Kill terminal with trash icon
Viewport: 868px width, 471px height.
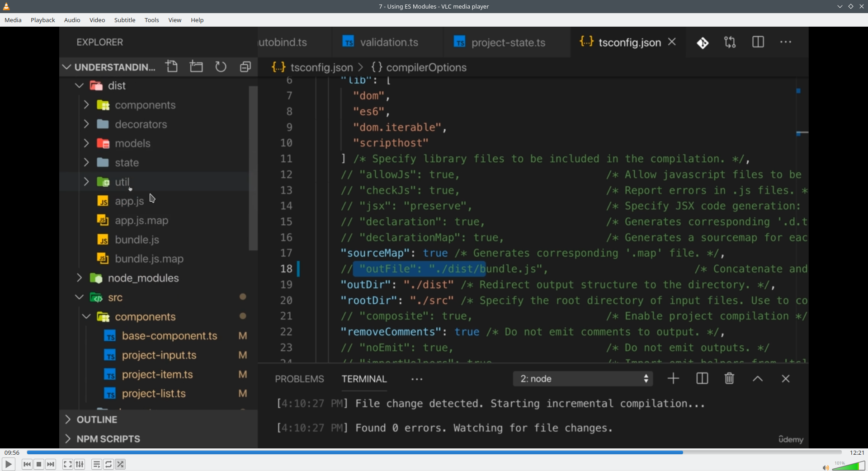(x=730, y=378)
